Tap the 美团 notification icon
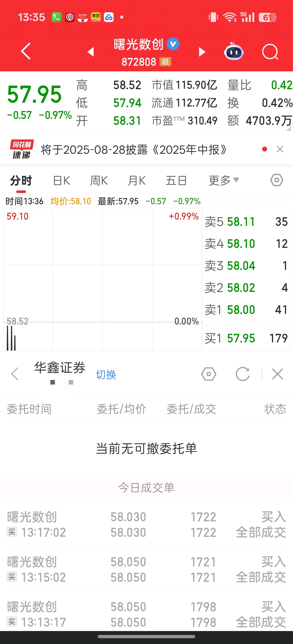 [x=96, y=17]
